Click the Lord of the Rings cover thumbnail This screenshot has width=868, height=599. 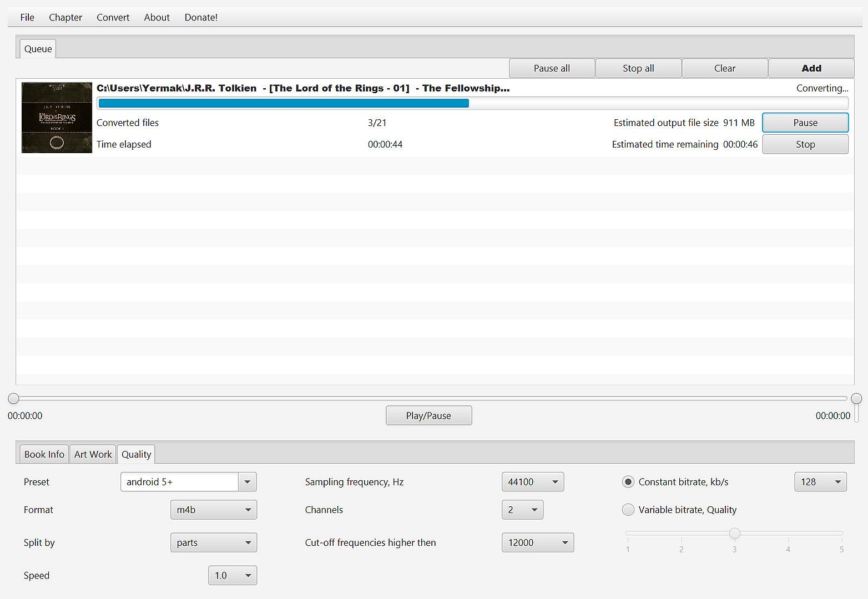[57, 118]
